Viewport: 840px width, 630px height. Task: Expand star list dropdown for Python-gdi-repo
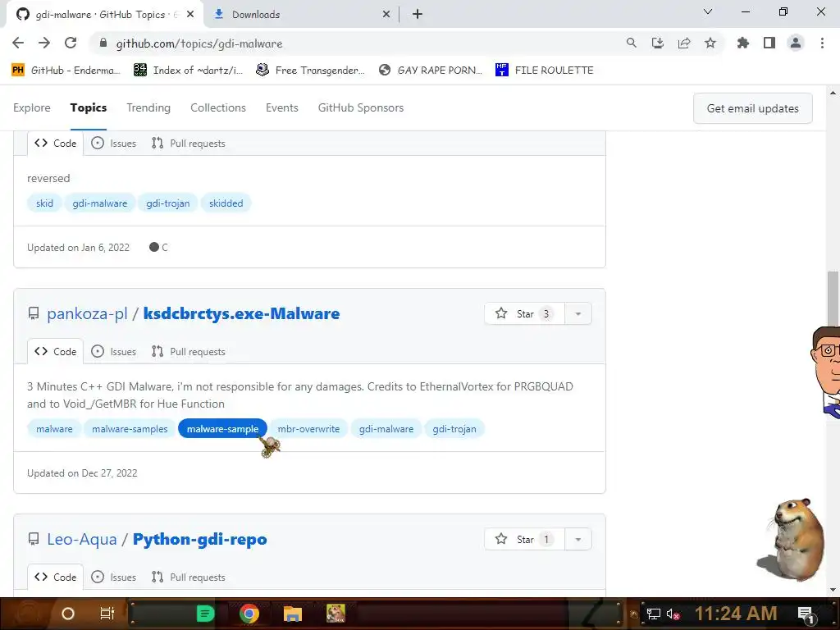pyautogui.click(x=578, y=540)
